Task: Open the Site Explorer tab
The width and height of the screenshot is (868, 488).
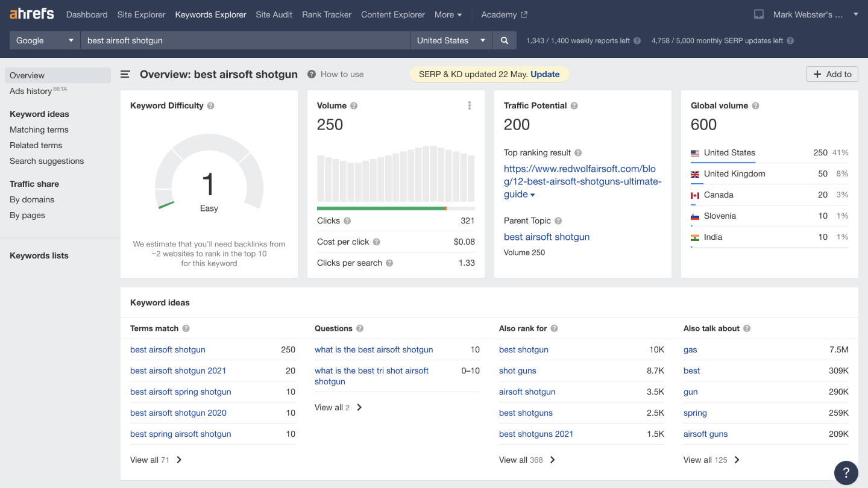Action: pos(141,14)
